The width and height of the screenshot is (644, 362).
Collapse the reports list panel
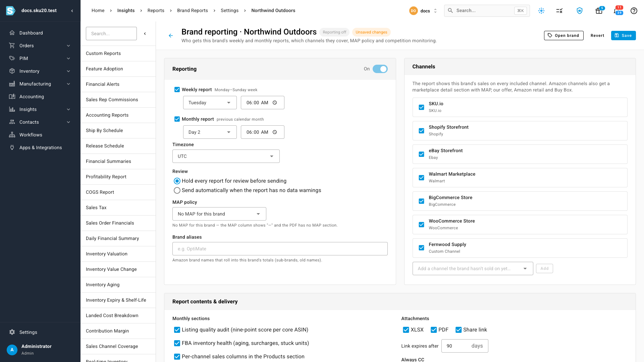[145, 34]
